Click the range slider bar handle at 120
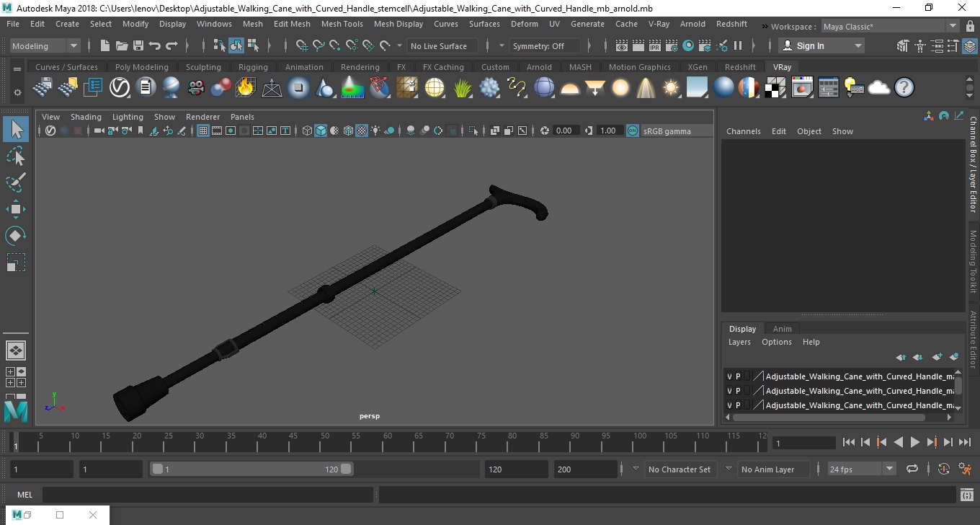This screenshot has width=980, height=525. click(x=347, y=469)
